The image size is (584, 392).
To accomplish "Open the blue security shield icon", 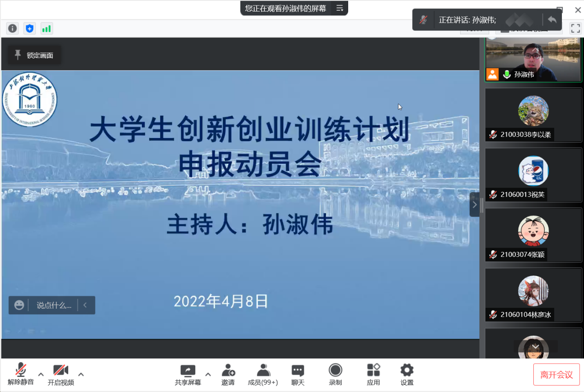I will [x=29, y=29].
